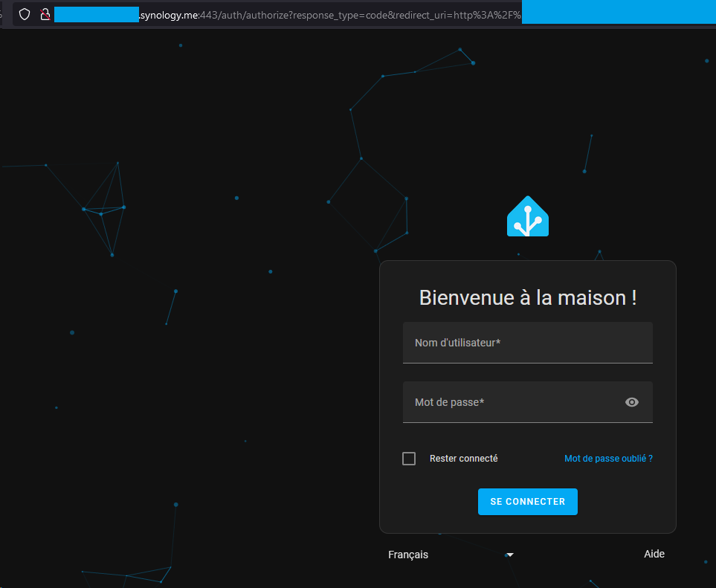
Task: Focus the Nom d'utilisateur field
Action: [x=527, y=343]
